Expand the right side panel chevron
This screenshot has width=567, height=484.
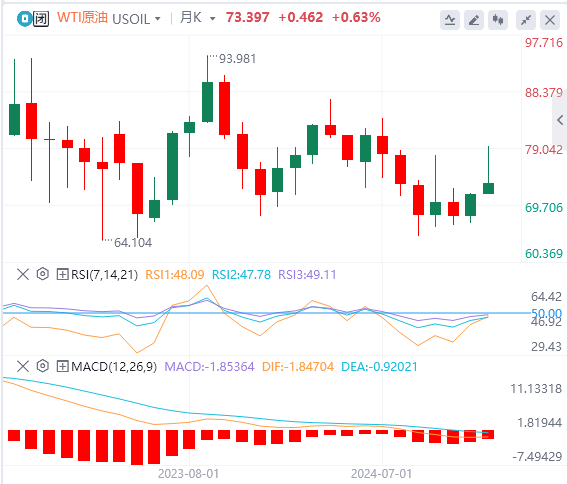point(560,120)
